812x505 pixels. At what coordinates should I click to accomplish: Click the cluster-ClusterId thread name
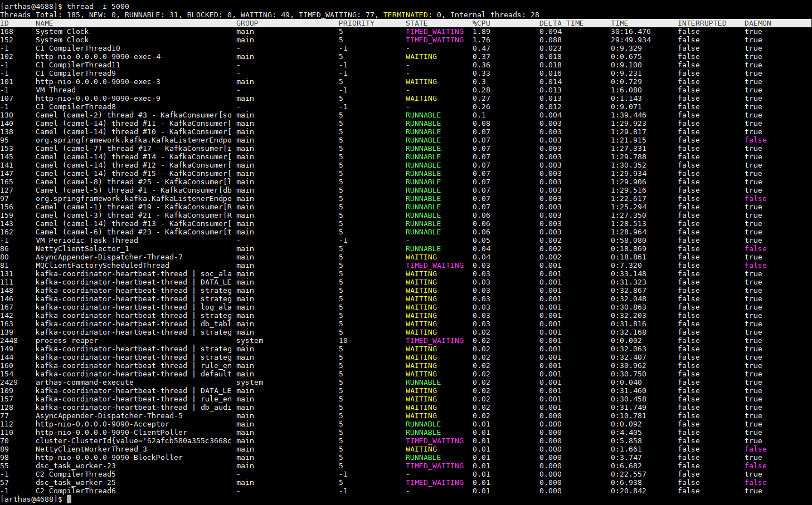click(134, 441)
